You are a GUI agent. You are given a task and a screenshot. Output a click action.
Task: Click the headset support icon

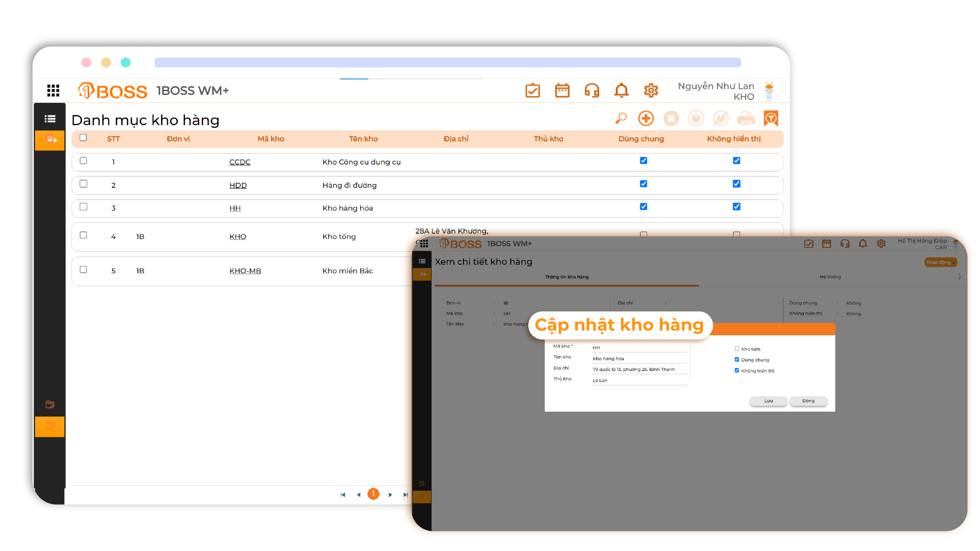(x=592, y=91)
